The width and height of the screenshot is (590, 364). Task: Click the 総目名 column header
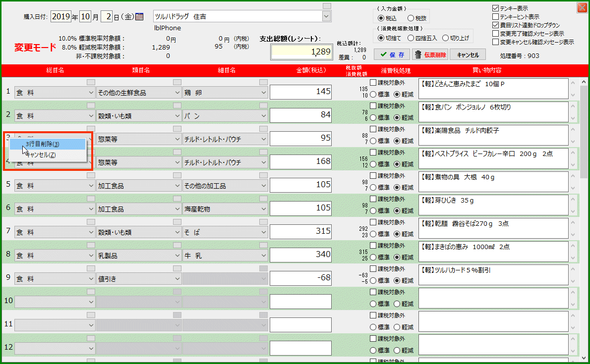55,70
